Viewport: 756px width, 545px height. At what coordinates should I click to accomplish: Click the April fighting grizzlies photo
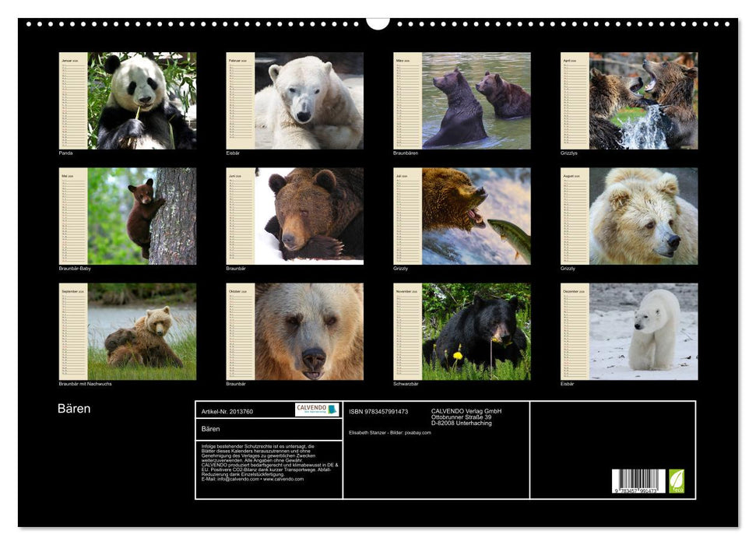click(x=643, y=100)
